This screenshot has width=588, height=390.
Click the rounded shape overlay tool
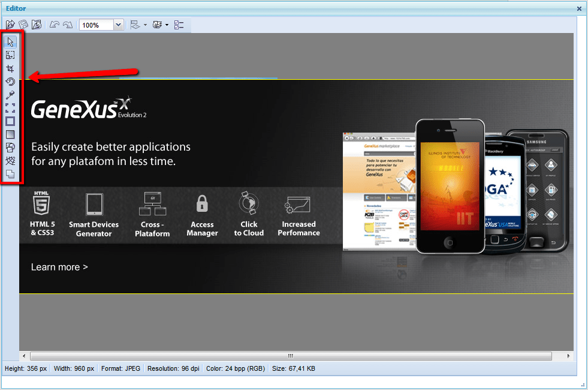point(10,148)
